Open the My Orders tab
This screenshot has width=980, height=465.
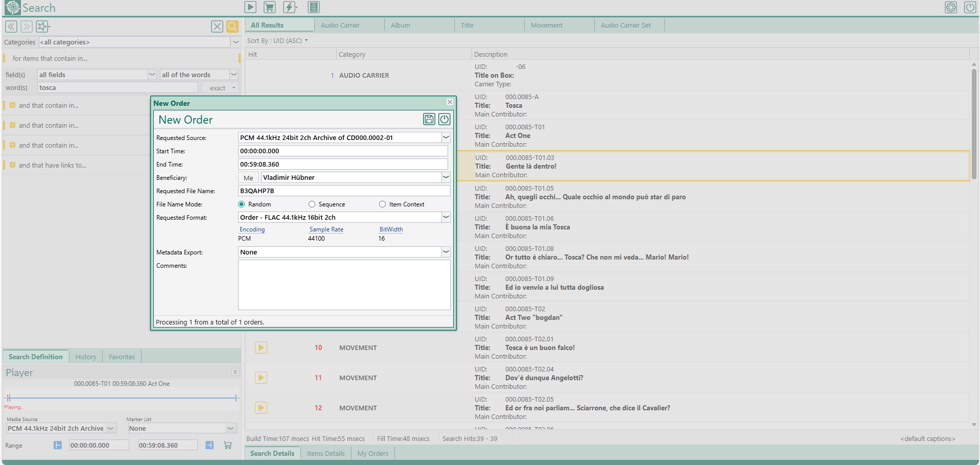[x=372, y=453]
